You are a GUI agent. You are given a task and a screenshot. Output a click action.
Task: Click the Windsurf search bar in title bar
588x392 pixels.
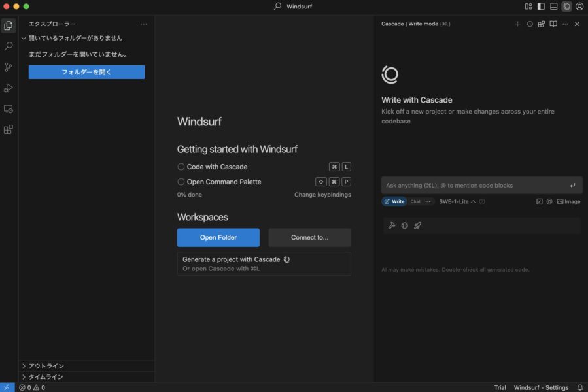tap(294, 7)
